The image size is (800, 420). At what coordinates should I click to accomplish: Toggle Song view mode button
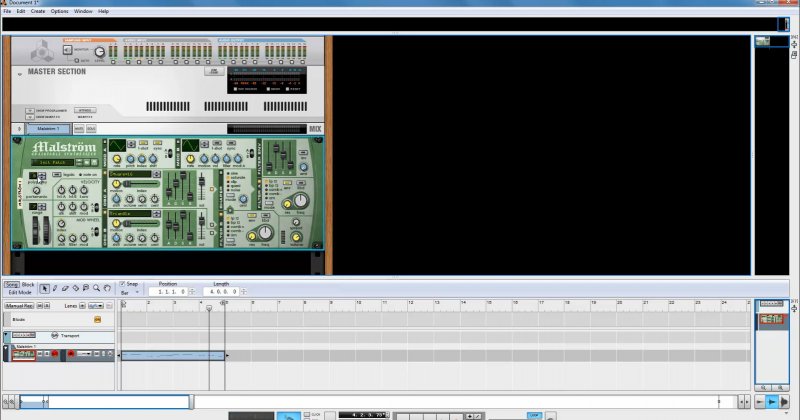[11, 284]
